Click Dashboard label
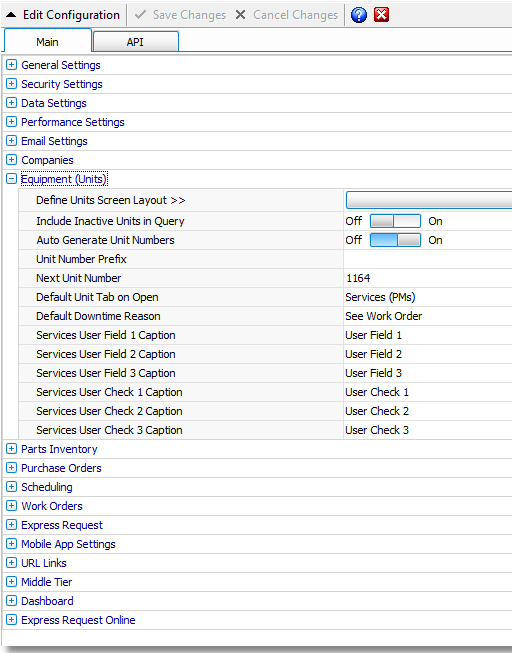Screen dimensions: 512x653 (47, 601)
